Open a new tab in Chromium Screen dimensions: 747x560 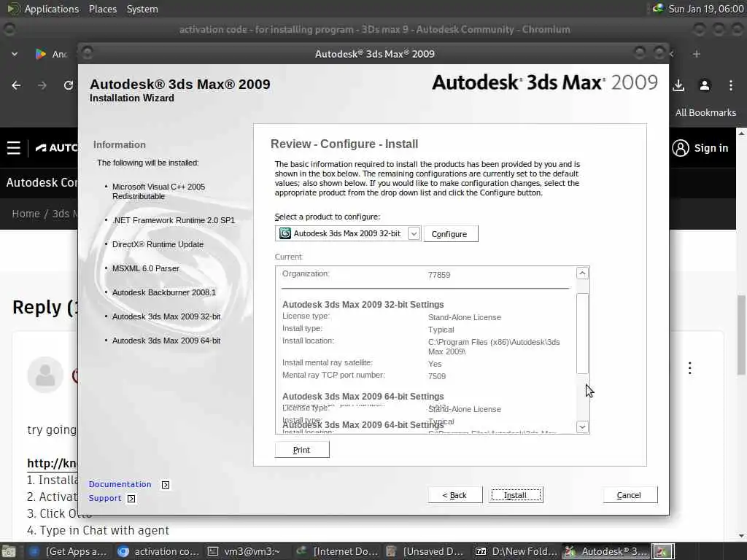pos(697,54)
